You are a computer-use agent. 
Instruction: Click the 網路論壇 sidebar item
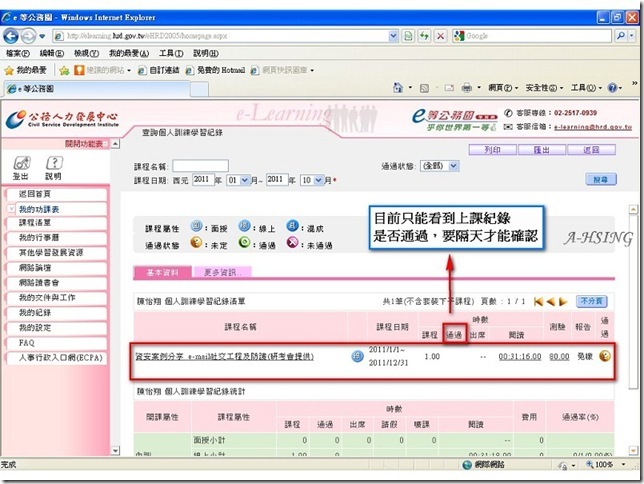pos(57,268)
